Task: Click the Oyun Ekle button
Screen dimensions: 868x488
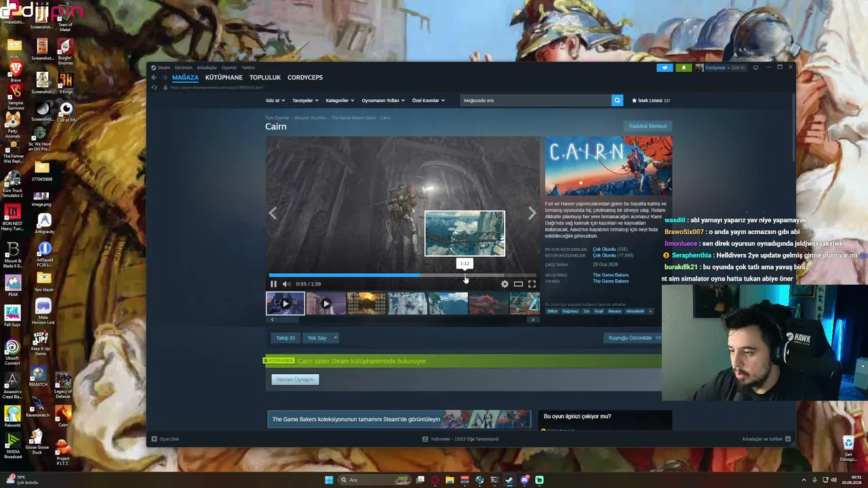Action: [165, 439]
